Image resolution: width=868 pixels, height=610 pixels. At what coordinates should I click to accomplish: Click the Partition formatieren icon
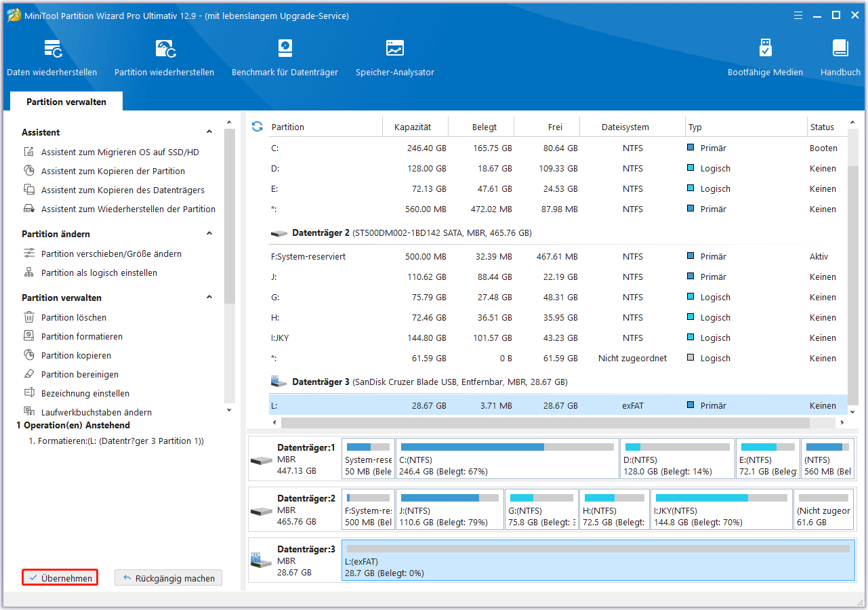tap(29, 337)
